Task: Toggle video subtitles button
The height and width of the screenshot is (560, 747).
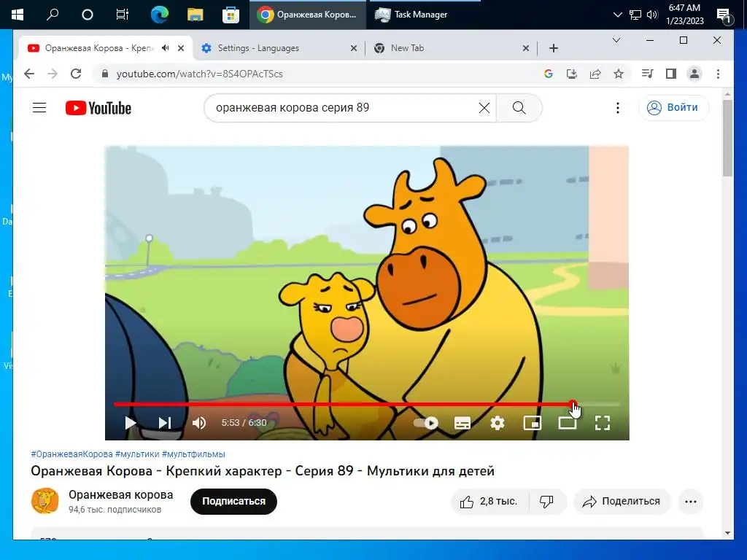Action: (x=462, y=423)
